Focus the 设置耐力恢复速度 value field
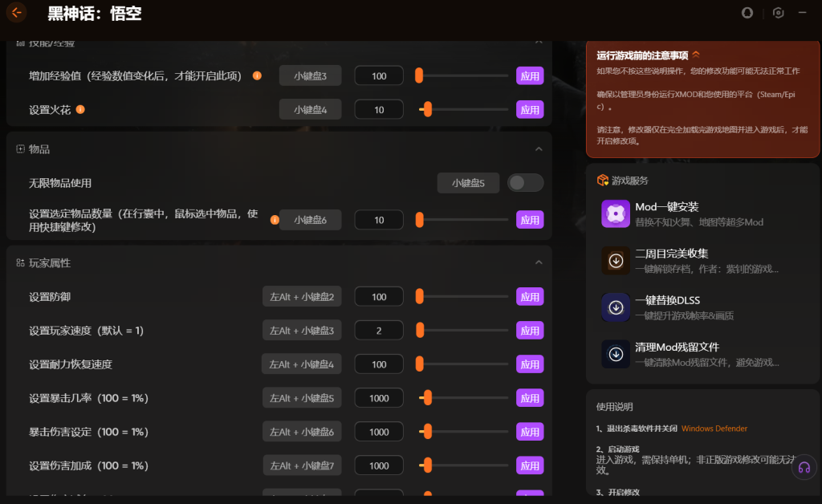This screenshot has width=822, height=504. (x=379, y=364)
